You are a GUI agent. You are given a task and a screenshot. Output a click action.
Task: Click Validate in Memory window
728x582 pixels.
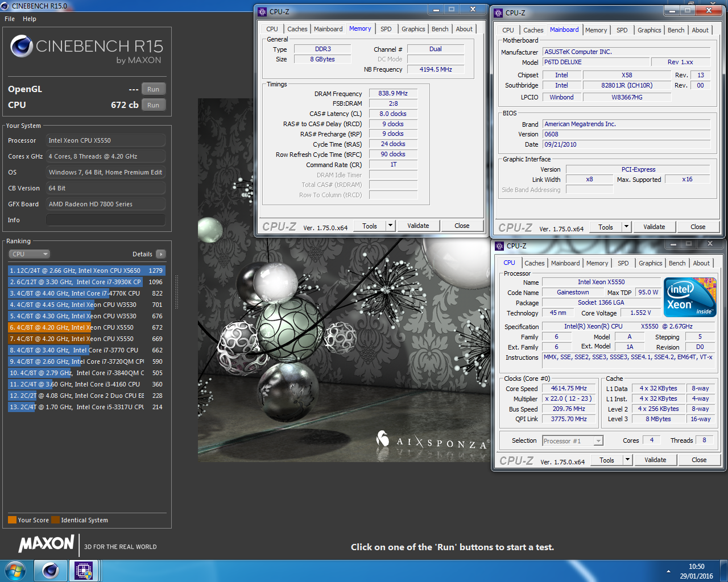click(418, 226)
